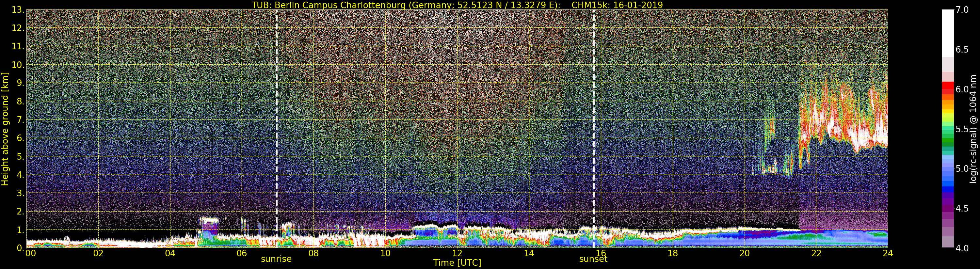Click the dashed sunrise line
This screenshot has width=980, height=269.
pos(277,129)
